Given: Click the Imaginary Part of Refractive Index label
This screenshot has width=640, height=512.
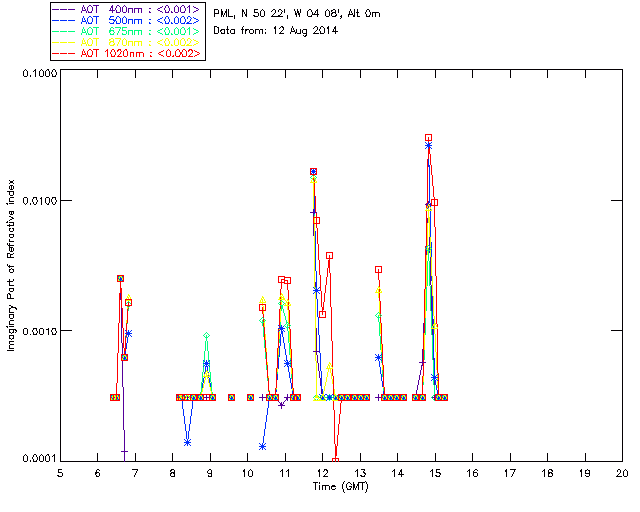Looking at the screenshot, I should (11, 265).
